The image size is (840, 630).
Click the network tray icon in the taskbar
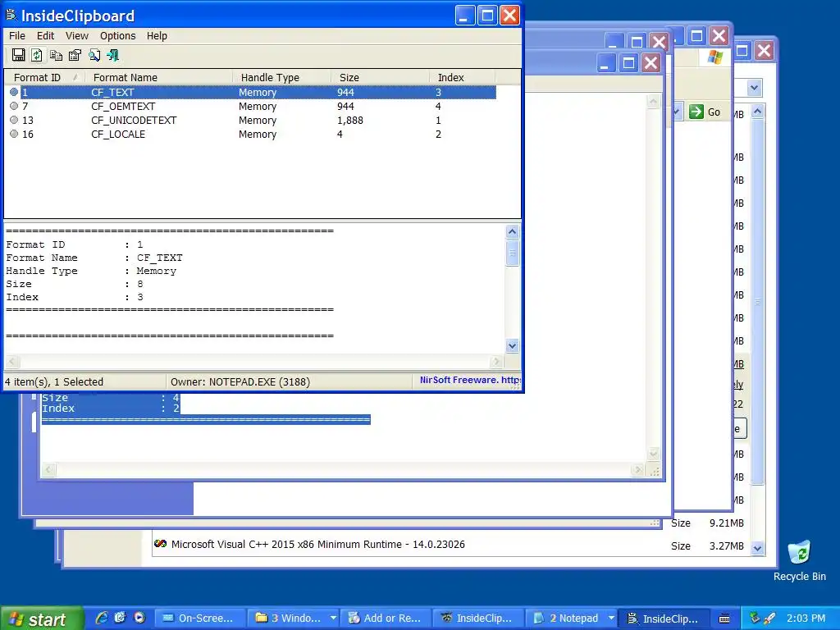coord(755,618)
